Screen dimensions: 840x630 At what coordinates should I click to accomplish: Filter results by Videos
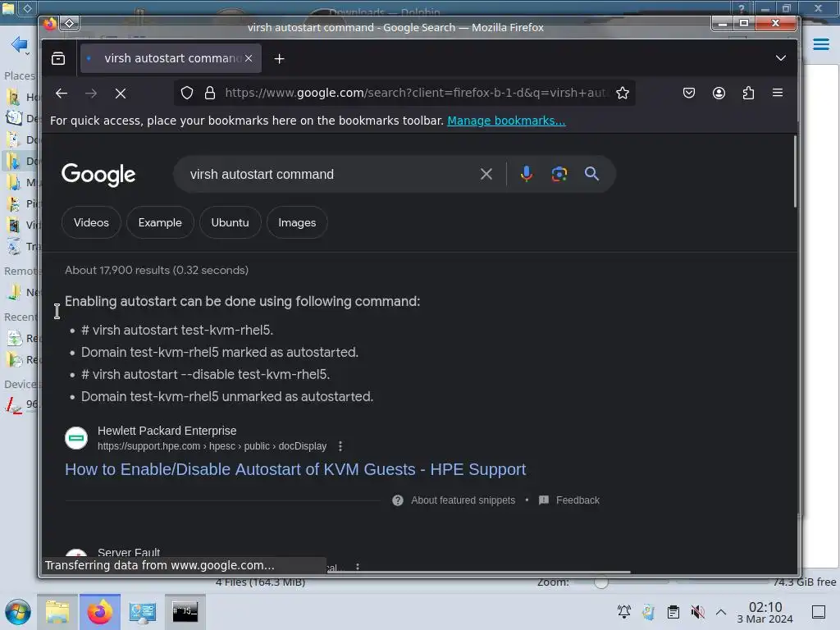pos(91,222)
